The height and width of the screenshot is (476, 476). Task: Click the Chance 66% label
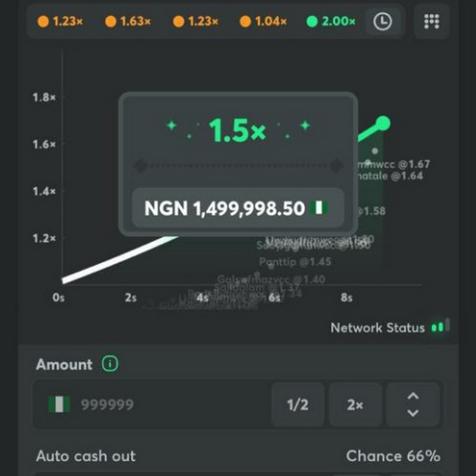pos(393,456)
